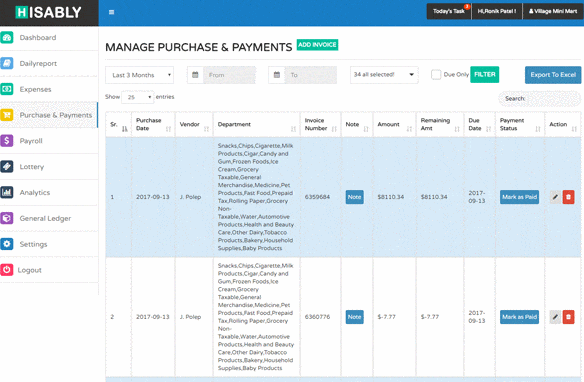584x382 pixels.
Task: Open the Payroll menu item
Action: (x=48, y=141)
